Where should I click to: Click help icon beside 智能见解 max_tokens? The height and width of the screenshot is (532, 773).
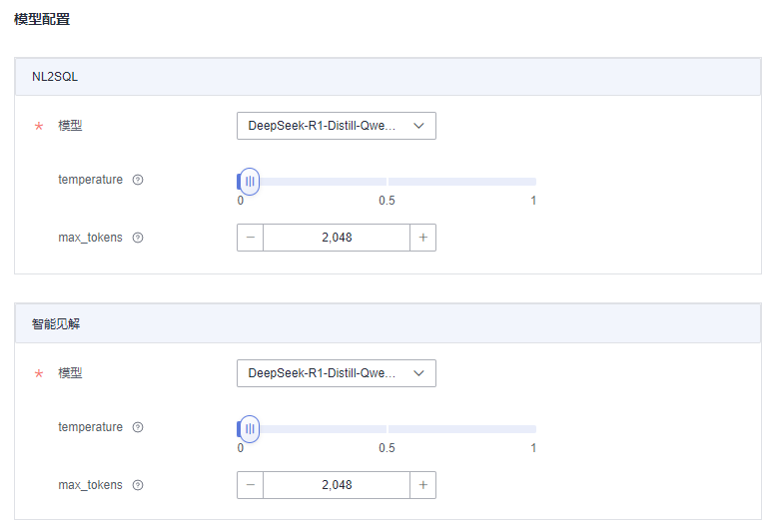138,486
